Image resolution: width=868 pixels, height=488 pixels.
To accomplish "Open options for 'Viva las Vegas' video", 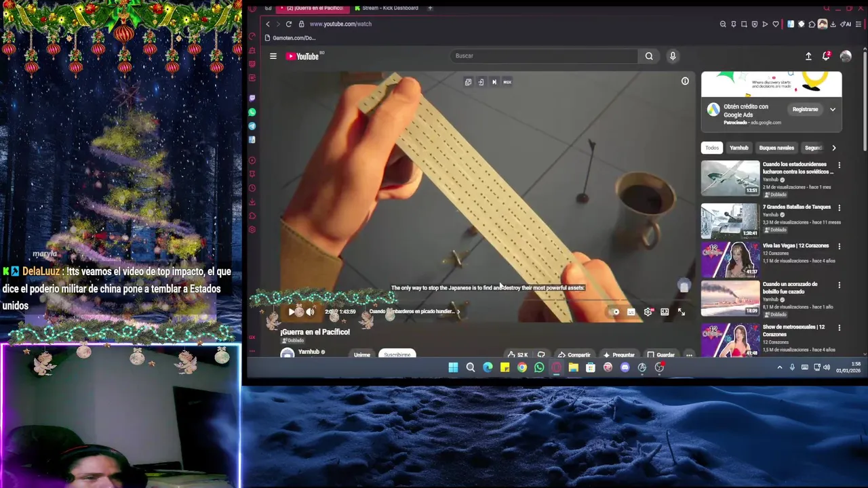I will (839, 247).
